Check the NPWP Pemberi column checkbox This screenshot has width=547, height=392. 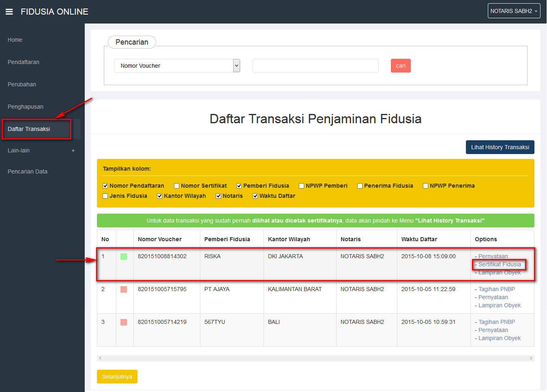301,186
